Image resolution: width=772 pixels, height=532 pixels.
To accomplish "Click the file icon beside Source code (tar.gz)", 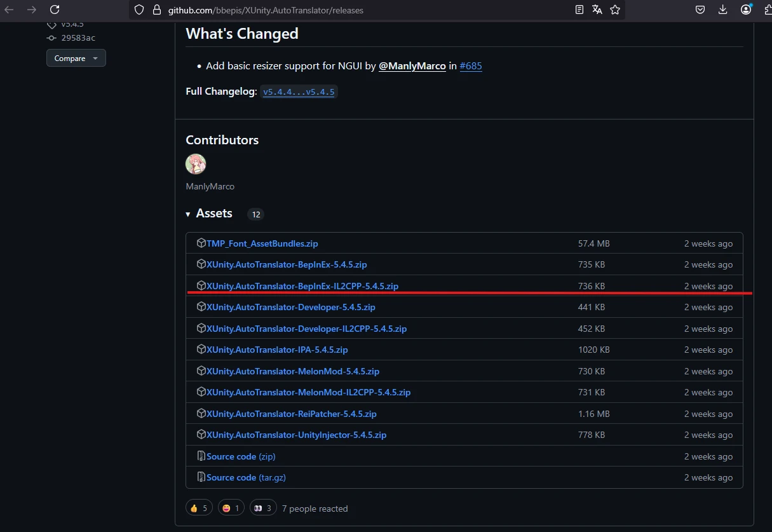I will (201, 477).
